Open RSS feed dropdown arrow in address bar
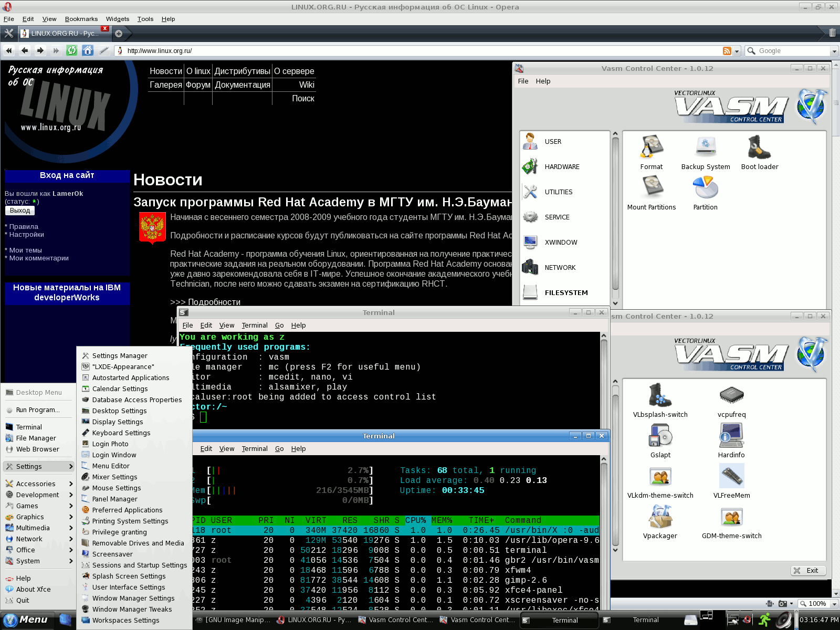 (x=737, y=51)
